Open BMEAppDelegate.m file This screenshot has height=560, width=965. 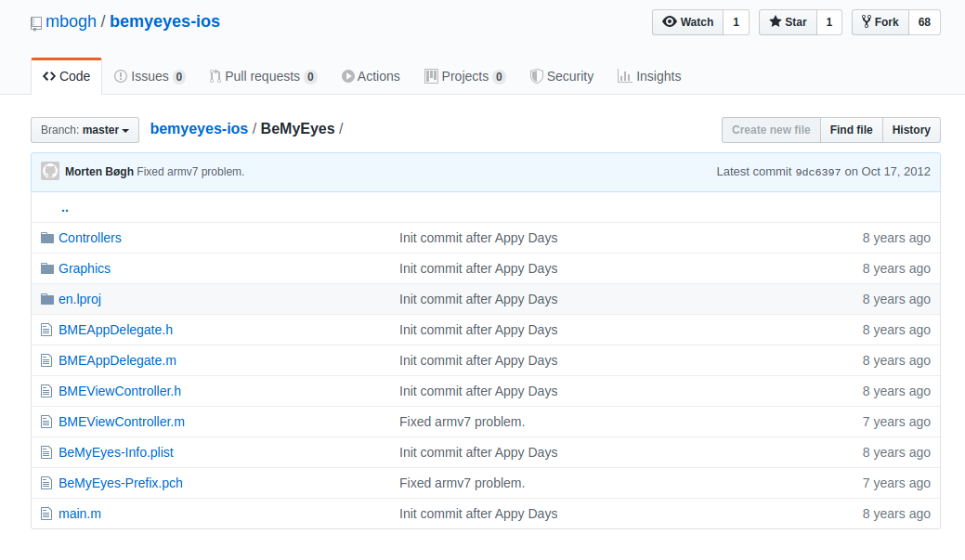point(118,360)
